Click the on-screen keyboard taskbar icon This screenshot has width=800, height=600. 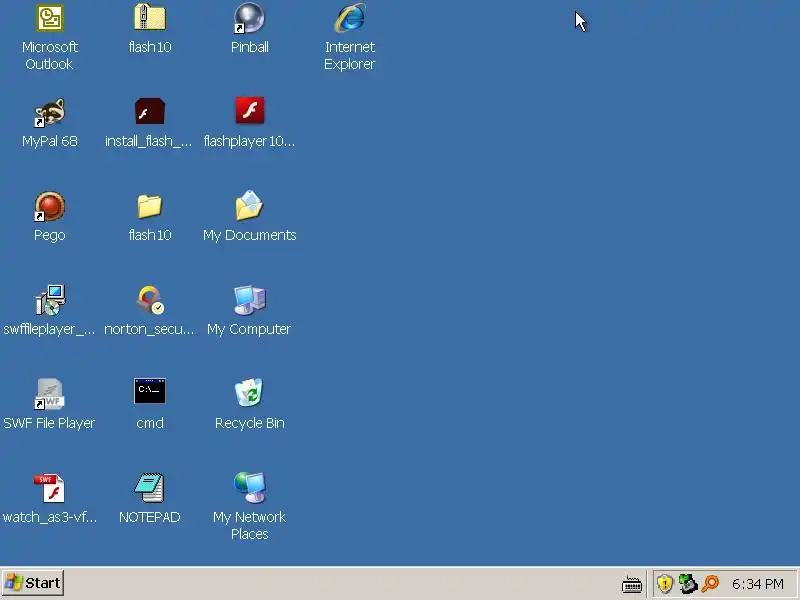632,585
